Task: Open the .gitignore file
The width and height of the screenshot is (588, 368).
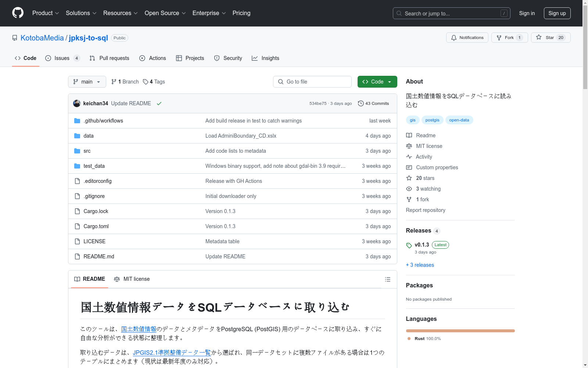Action: 94,196
